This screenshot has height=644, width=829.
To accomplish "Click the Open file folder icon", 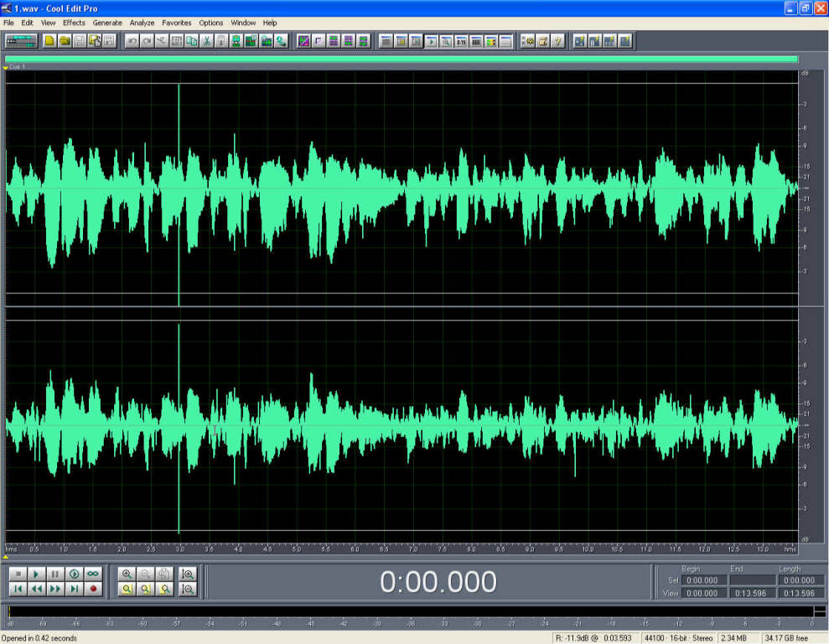I will click(x=64, y=40).
